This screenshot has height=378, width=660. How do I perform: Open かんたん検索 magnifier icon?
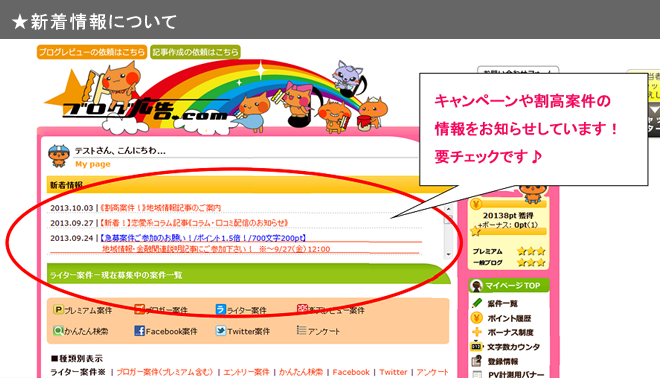pos(58,331)
